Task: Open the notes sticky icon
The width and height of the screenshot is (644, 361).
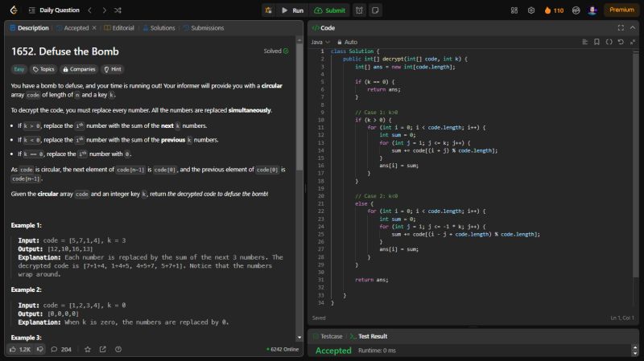Action: [x=375, y=10]
